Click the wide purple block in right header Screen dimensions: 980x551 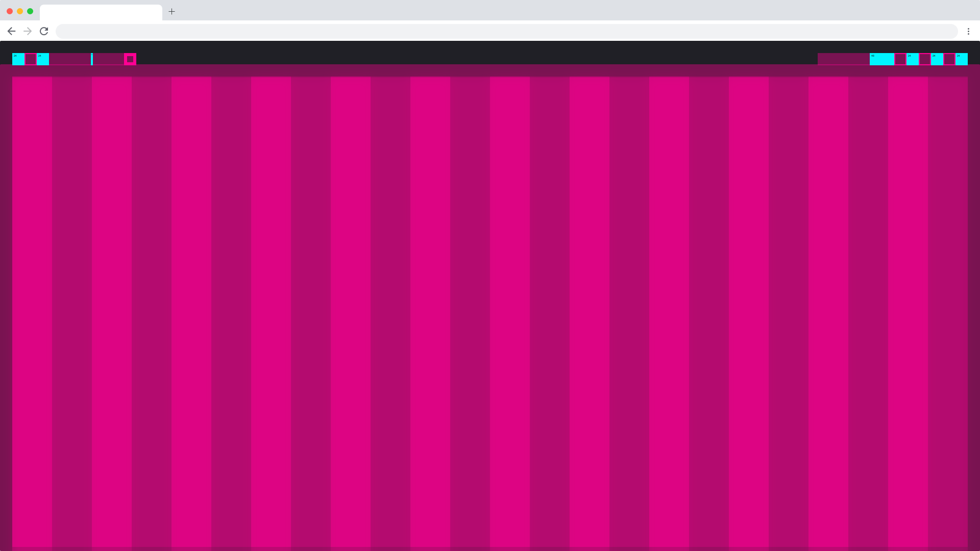843,59
